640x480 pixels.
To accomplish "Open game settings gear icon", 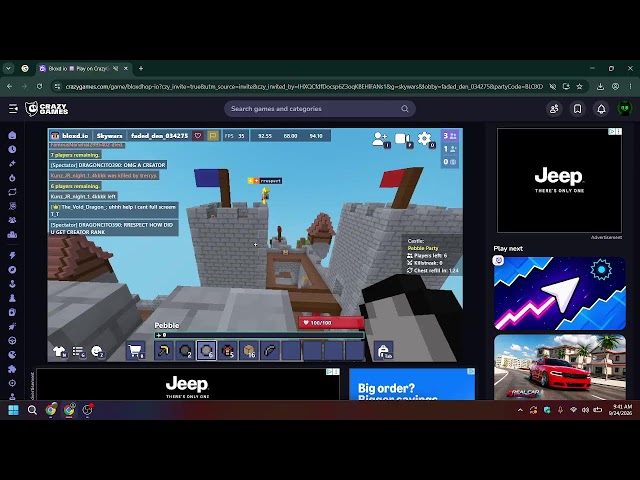I will click(425, 139).
